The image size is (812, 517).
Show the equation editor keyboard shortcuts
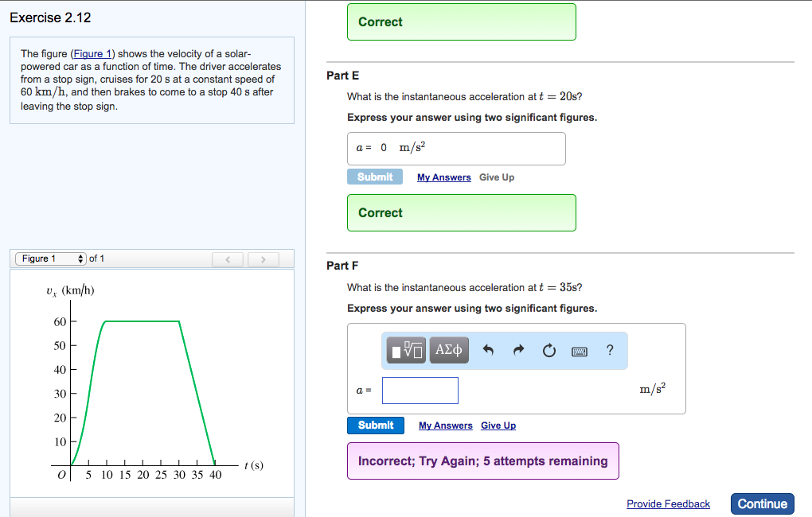580,350
